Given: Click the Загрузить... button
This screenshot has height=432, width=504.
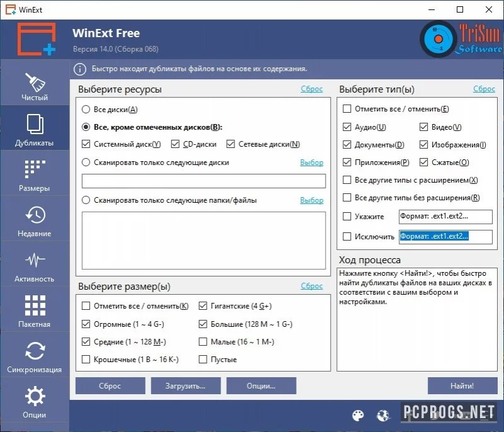Looking at the screenshot, I should pos(186,386).
